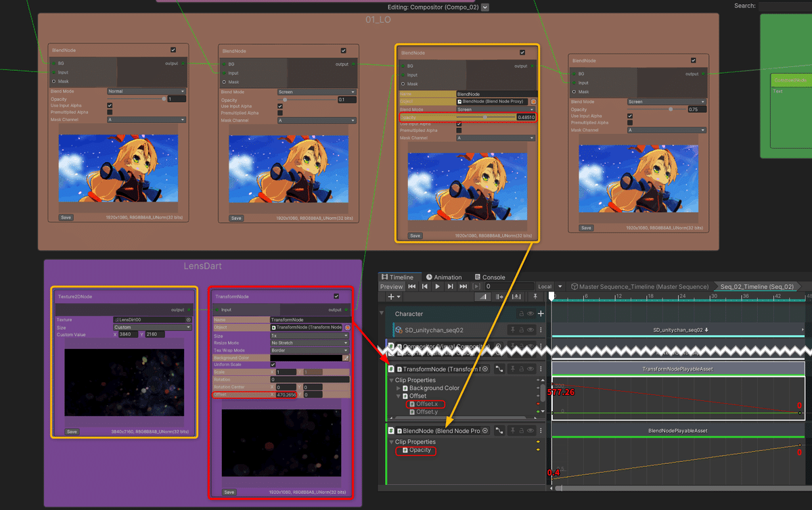Collapse the Character track group
This screenshot has height=510, width=812.
382,314
